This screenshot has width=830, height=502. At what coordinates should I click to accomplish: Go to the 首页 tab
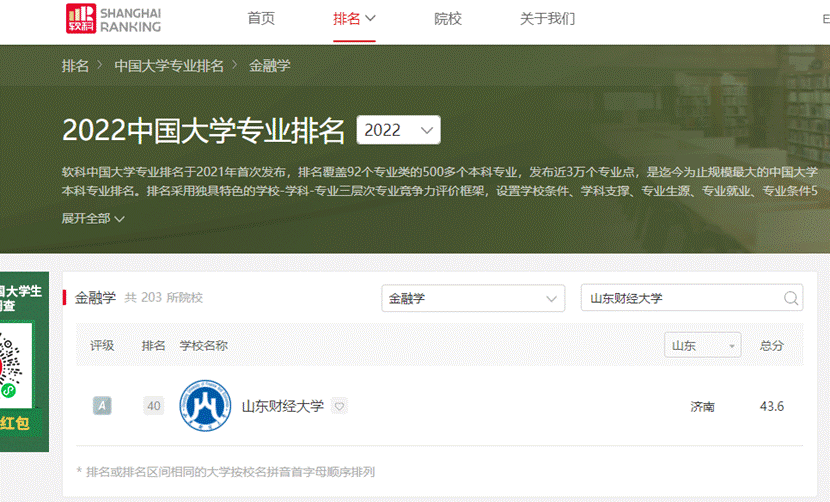pos(261,18)
